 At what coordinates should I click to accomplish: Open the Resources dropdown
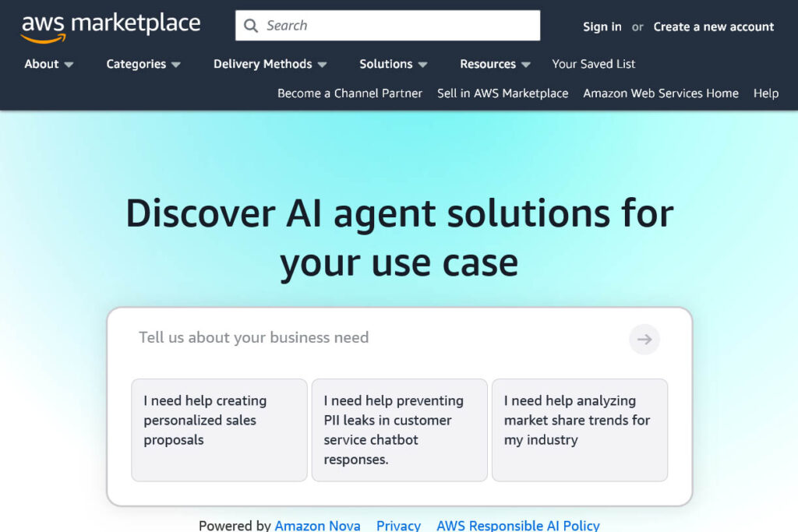(494, 65)
